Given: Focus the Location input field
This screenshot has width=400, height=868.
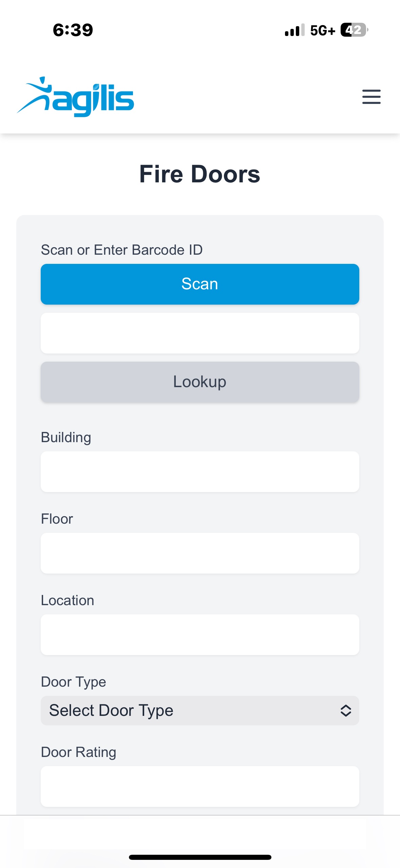Looking at the screenshot, I should click(200, 634).
